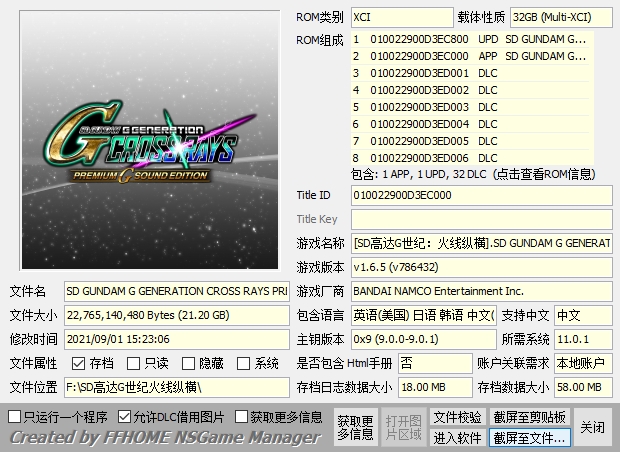Viewport: 620px width, 452px height.
Task: Click the 文件校验 button
Action: click(457, 417)
